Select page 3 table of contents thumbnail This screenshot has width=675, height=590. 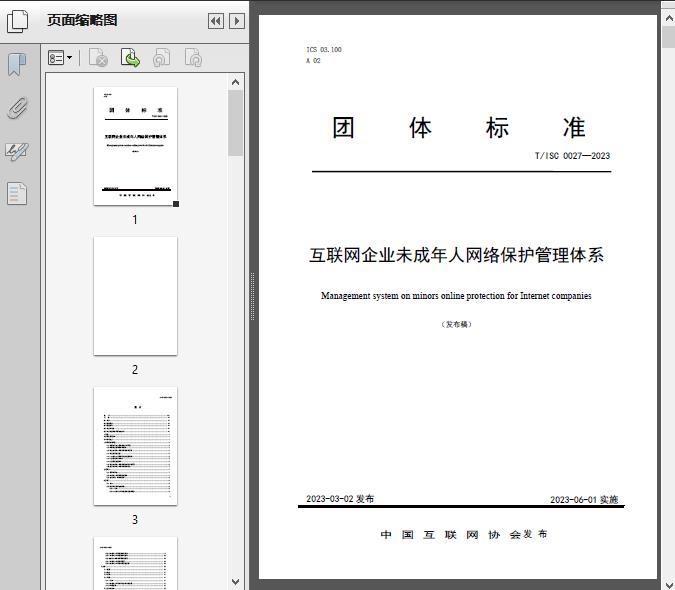[x=135, y=446]
